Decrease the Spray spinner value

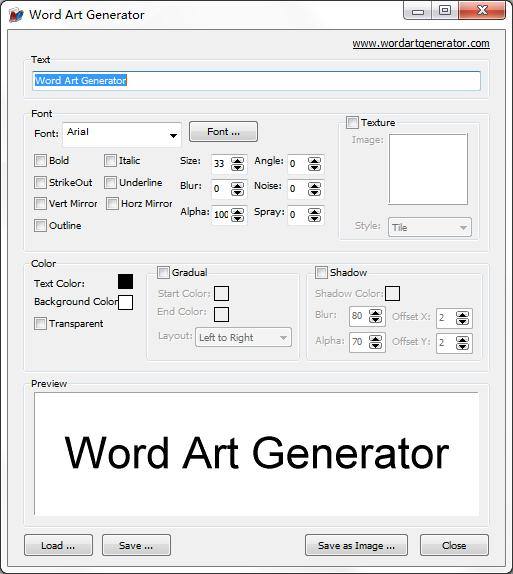(x=314, y=218)
